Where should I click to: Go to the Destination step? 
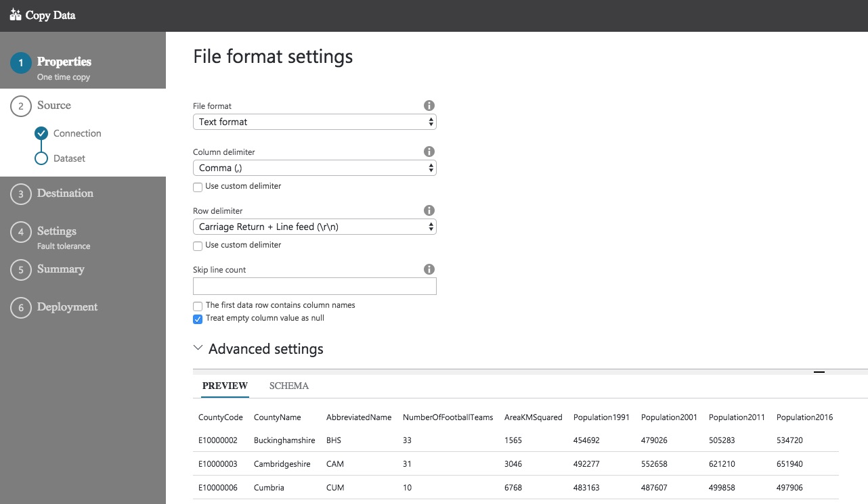coord(65,193)
